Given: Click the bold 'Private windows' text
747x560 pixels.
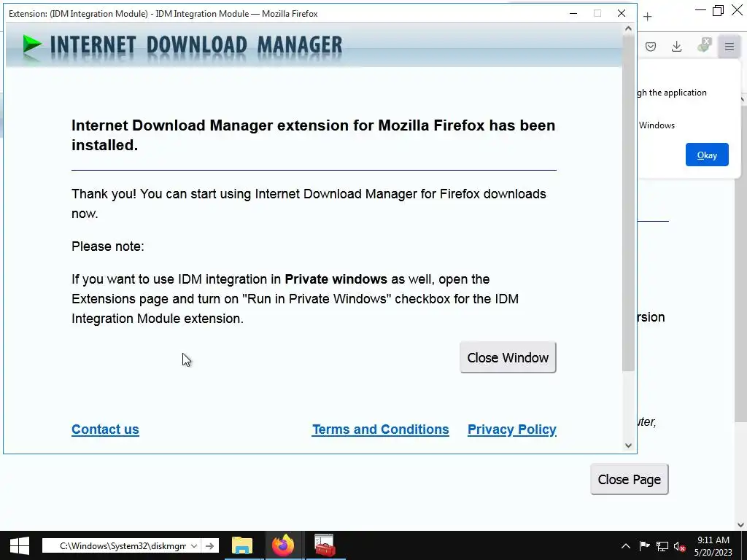Looking at the screenshot, I should click(336, 279).
